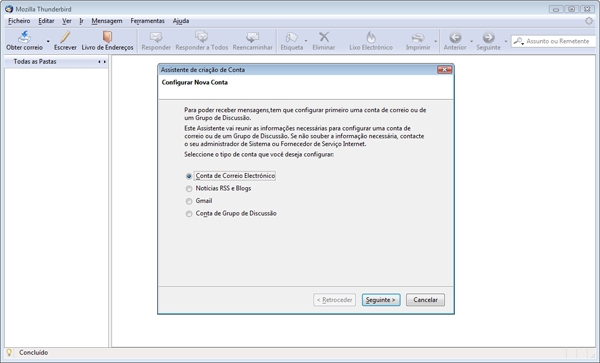Select Notícias RSS e Blogs radio option
The image size is (600, 363).
[x=218, y=189]
